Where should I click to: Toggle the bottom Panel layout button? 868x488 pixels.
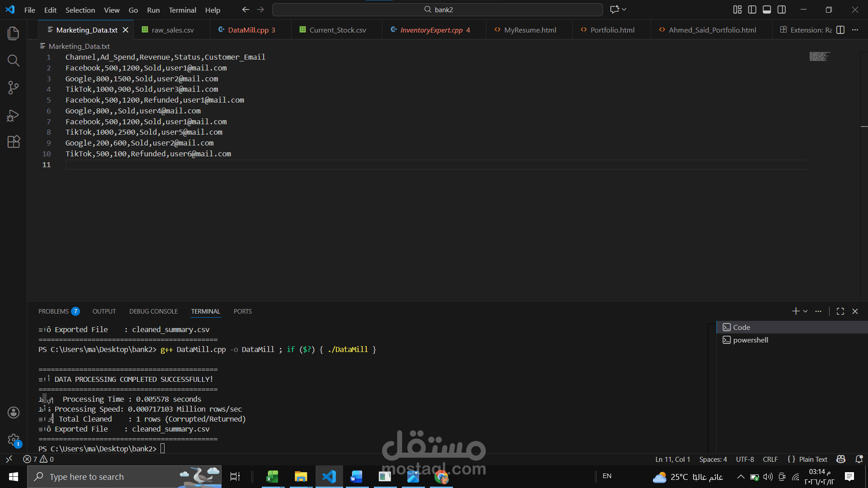point(767,9)
